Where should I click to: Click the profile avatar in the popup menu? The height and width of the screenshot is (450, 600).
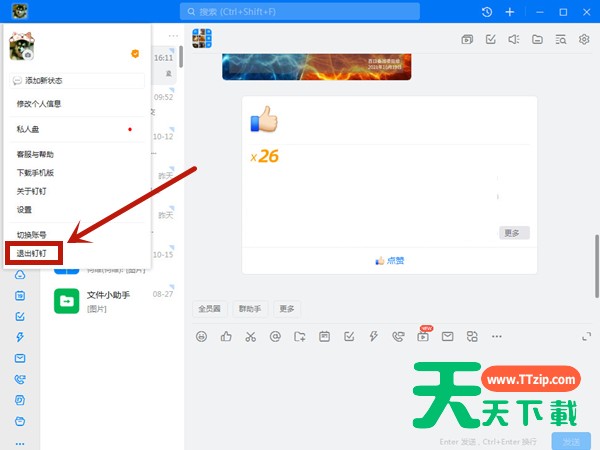tap(22, 47)
